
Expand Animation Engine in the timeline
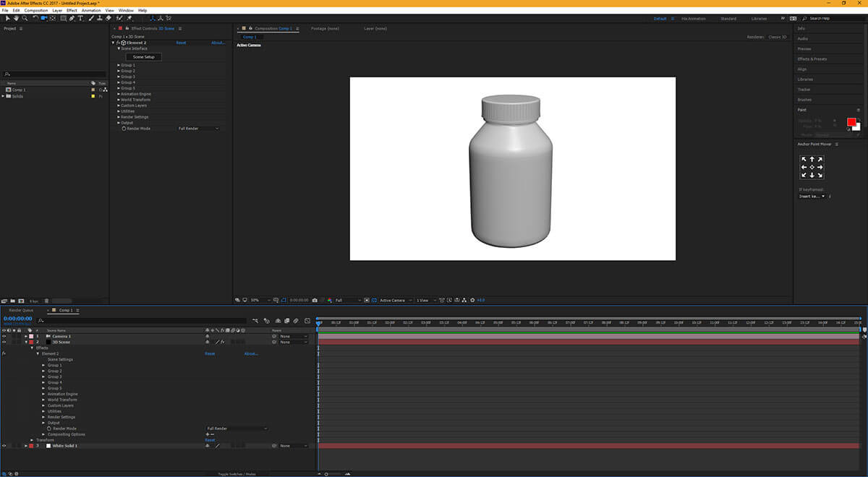43,394
